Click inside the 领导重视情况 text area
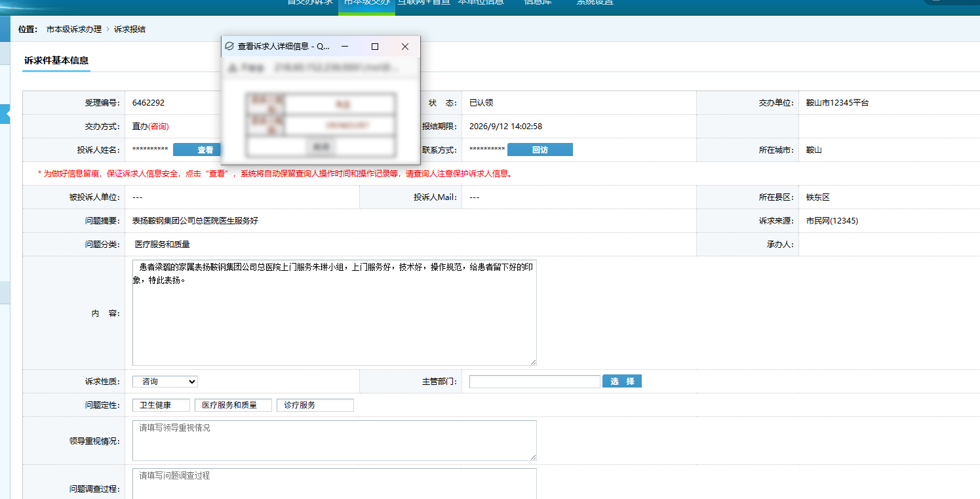This screenshot has height=499, width=980. pyautogui.click(x=334, y=441)
